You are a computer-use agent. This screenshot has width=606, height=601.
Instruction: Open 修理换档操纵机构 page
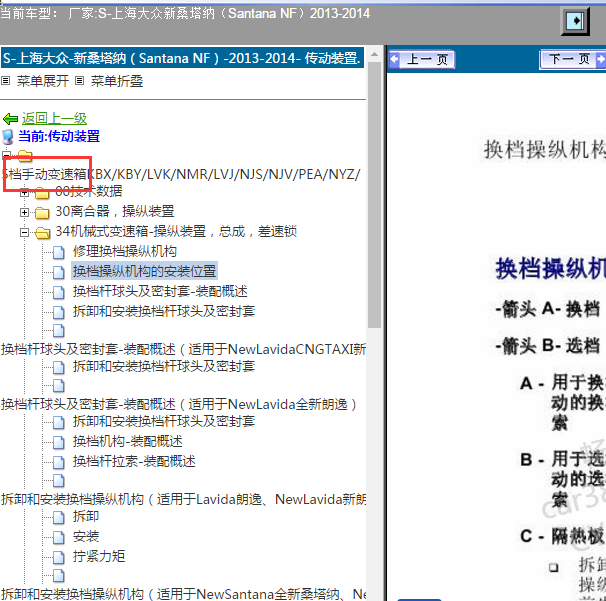coord(125,252)
